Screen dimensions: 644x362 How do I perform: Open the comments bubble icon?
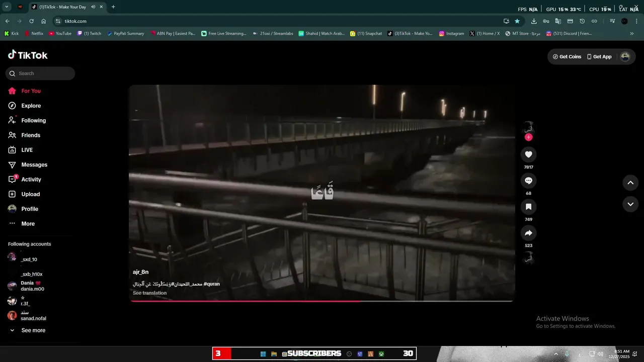pyautogui.click(x=528, y=180)
